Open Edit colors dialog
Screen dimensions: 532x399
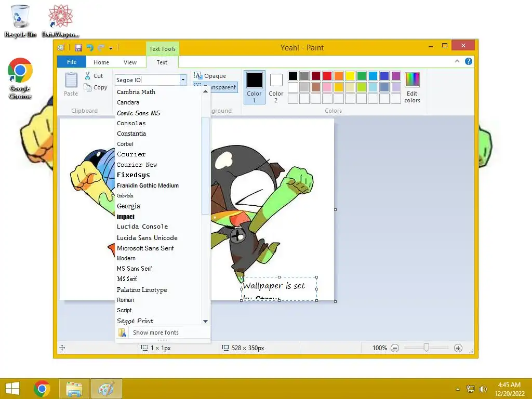coord(412,87)
